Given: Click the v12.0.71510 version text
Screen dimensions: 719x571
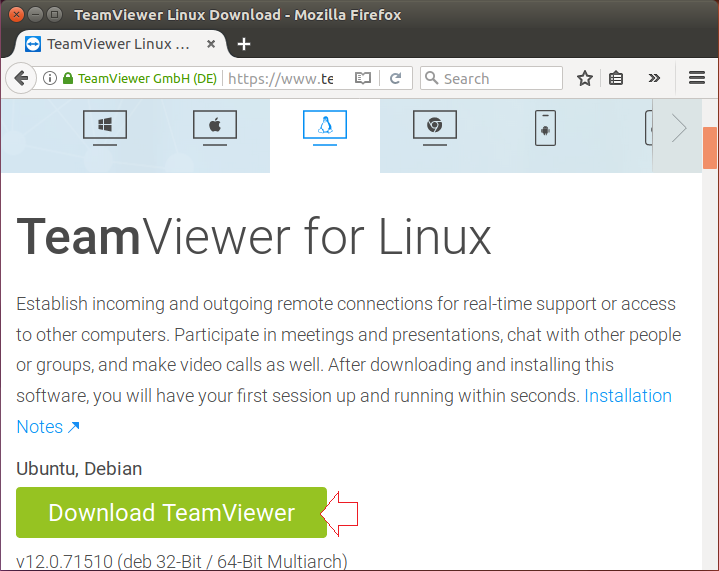Looking at the screenshot, I should point(182,561).
